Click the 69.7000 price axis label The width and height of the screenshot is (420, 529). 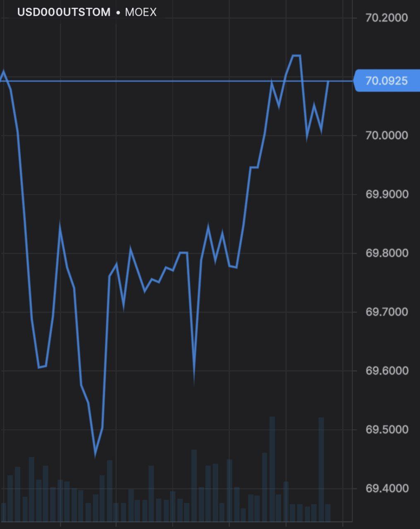point(387,312)
